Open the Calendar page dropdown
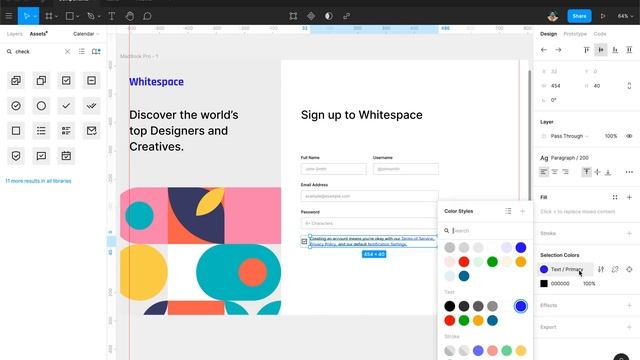The image size is (640, 360). click(x=86, y=34)
